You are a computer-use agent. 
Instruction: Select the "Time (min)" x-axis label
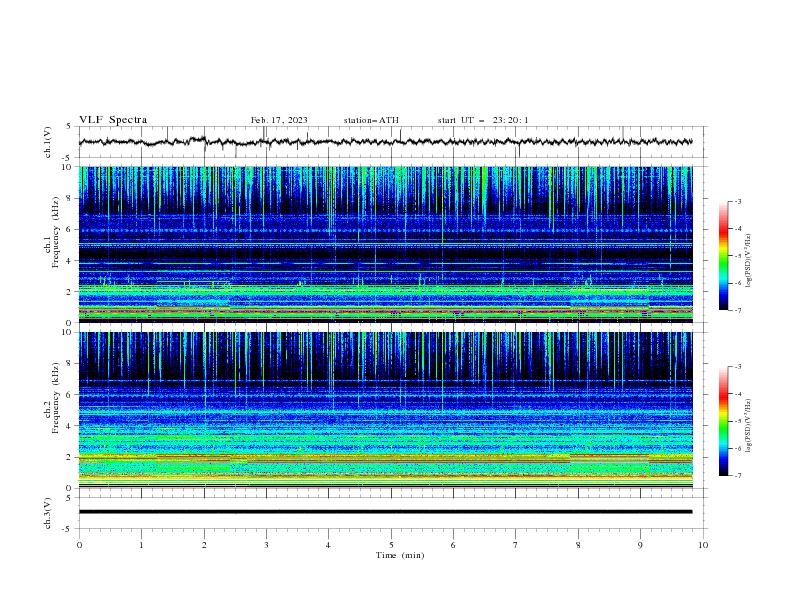click(400, 555)
